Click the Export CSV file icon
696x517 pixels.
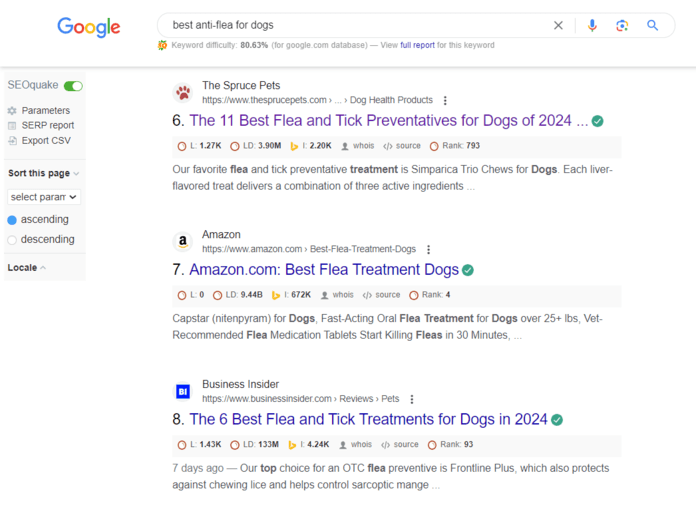point(12,141)
